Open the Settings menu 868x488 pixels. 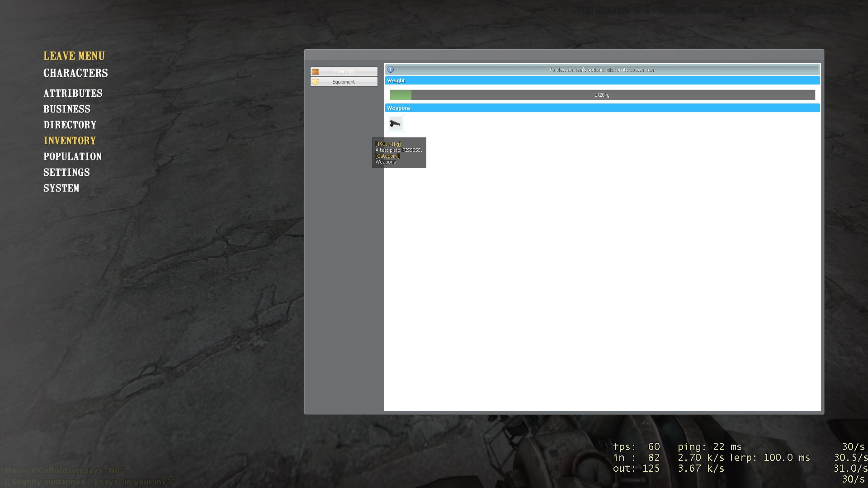point(66,173)
